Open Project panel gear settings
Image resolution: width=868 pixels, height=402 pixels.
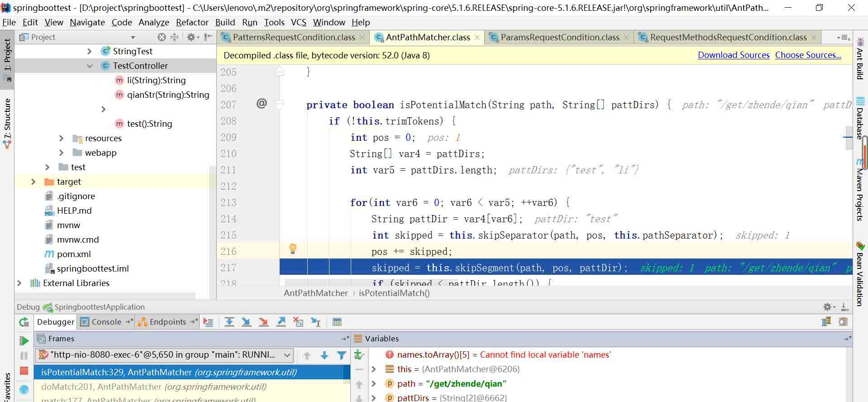[193, 37]
